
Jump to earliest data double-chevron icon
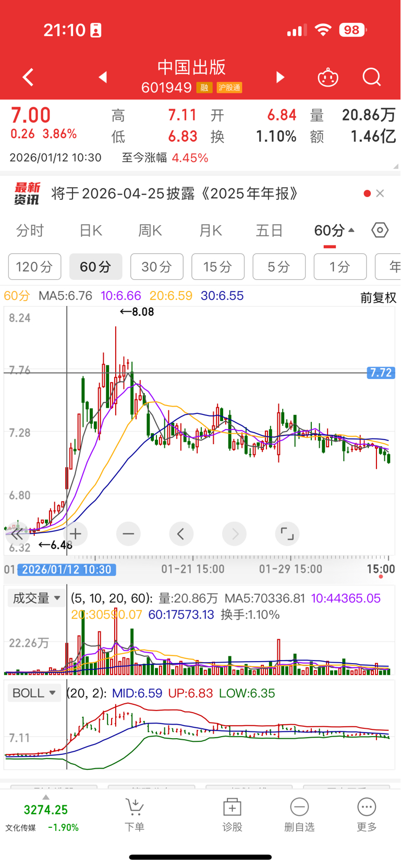[x=17, y=534]
